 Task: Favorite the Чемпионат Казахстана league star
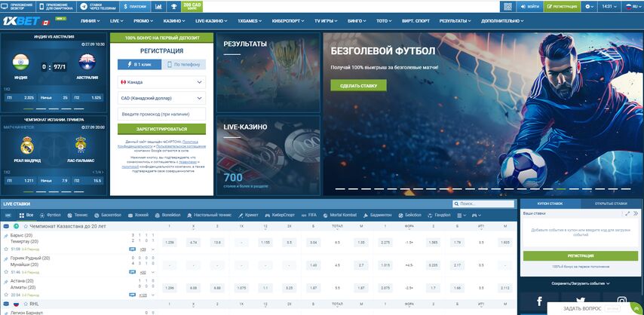click(26, 226)
